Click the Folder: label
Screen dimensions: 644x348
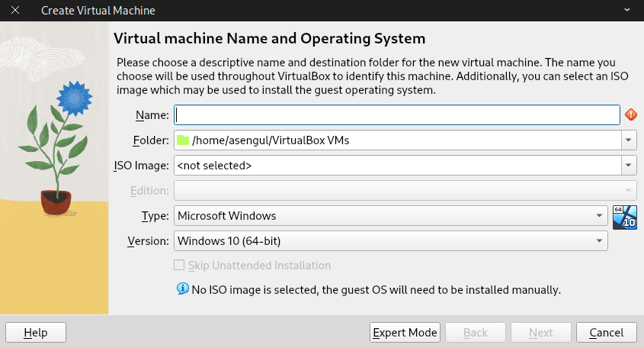tap(151, 140)
